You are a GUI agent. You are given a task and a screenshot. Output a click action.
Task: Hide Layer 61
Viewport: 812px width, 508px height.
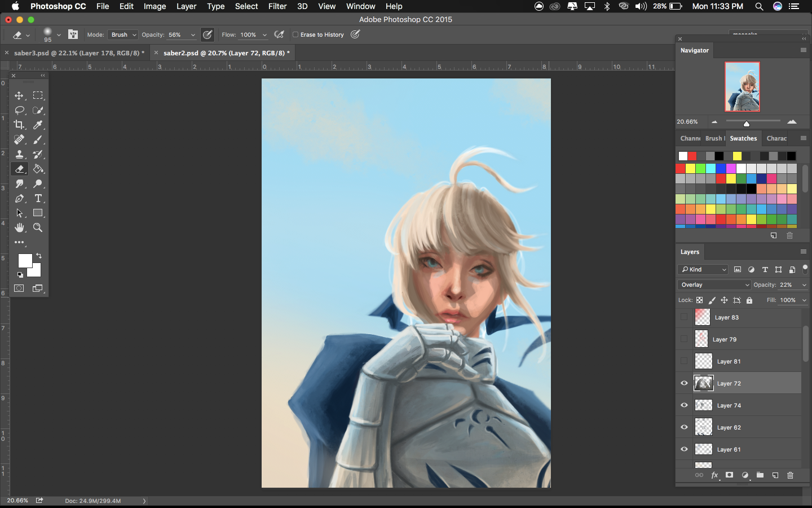tap(684, 449)
